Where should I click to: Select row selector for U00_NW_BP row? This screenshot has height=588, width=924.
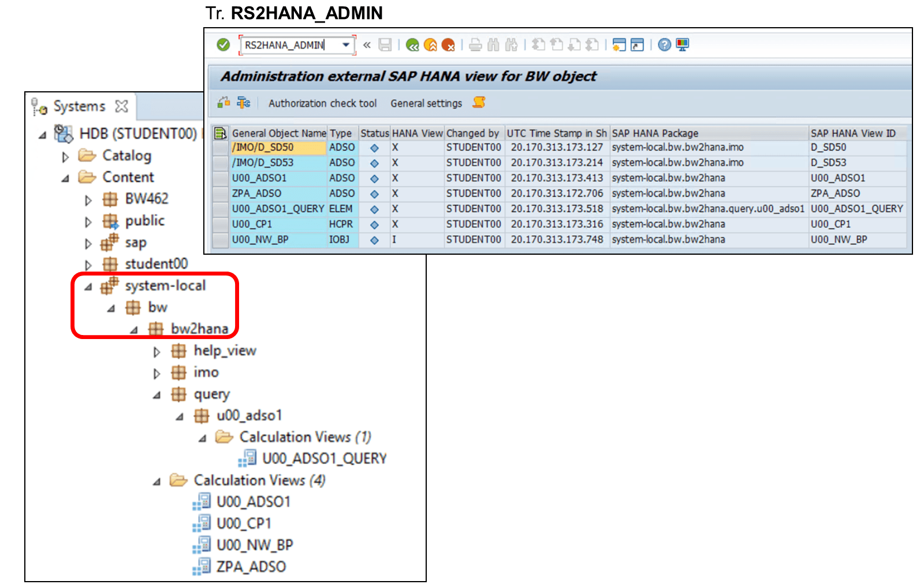pos(220,240)
